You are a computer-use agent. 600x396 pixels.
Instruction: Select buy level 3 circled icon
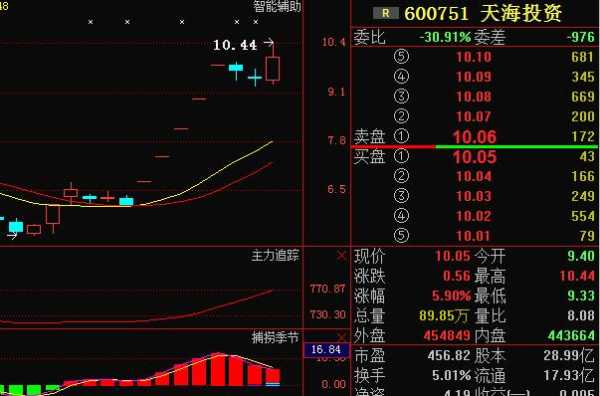pos(401,196)
